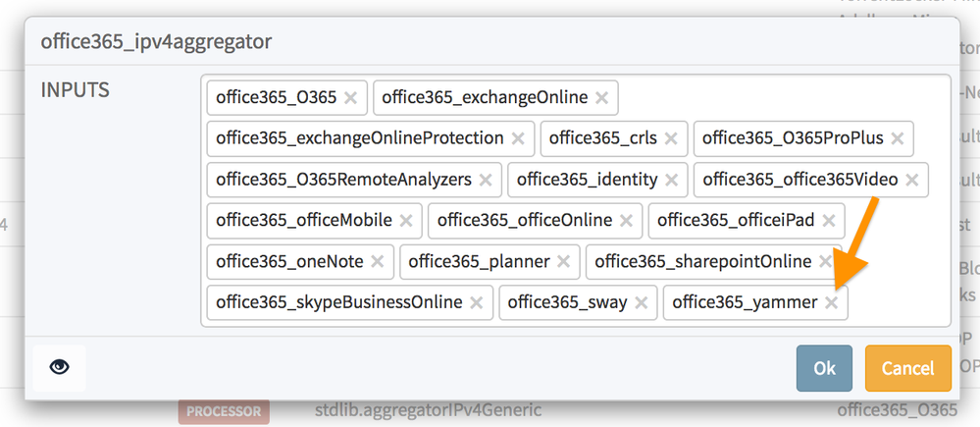
Task: Confirm changes with the Ok button
Action: (x=824, y=368)
